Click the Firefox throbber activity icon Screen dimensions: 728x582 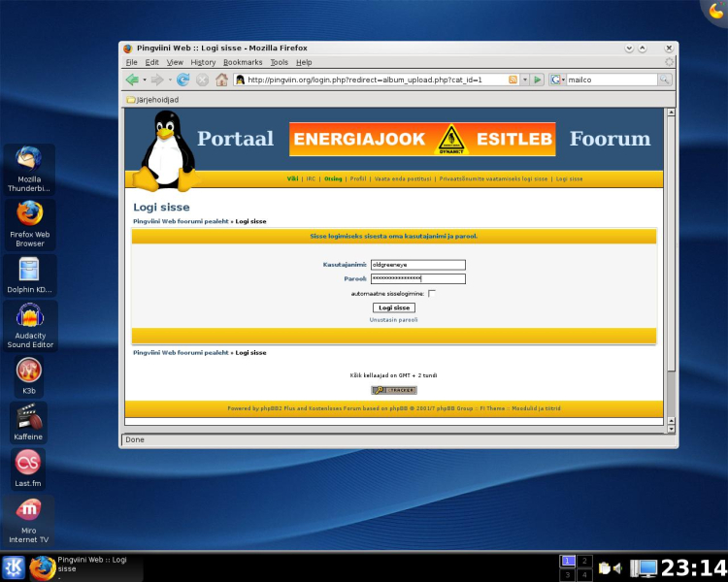(669, 62)
